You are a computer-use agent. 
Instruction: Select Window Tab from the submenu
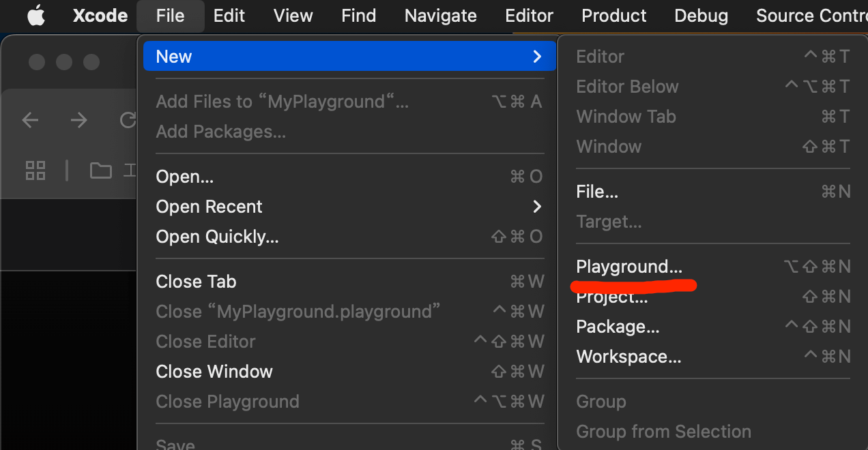point(626,117)
